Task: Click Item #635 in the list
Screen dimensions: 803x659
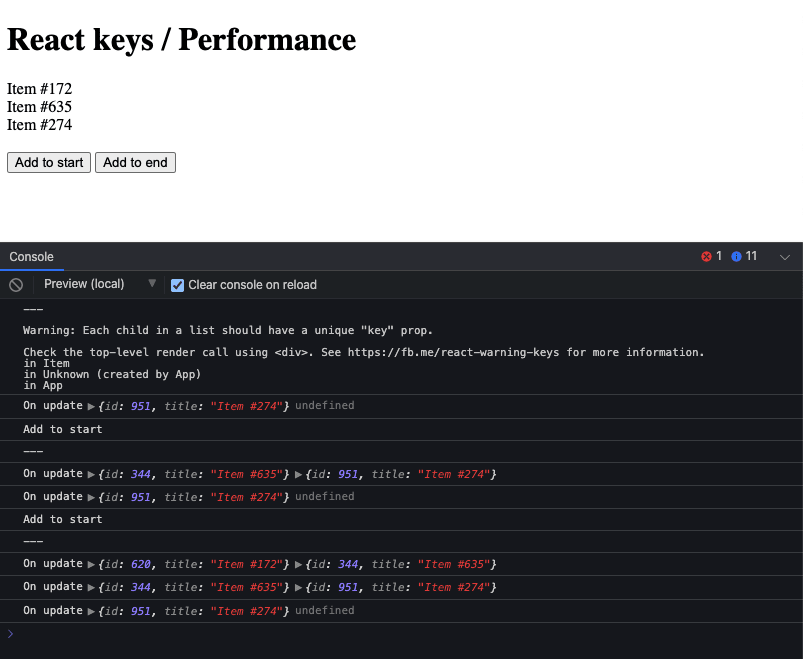Action: (39, 107)
